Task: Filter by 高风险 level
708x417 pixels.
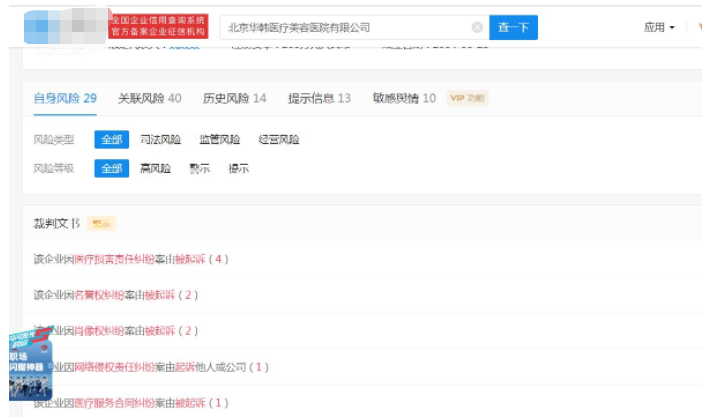Action: 155,168
